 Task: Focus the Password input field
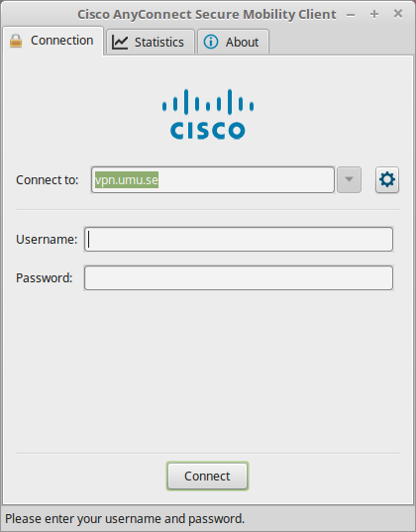click(239, 278)
